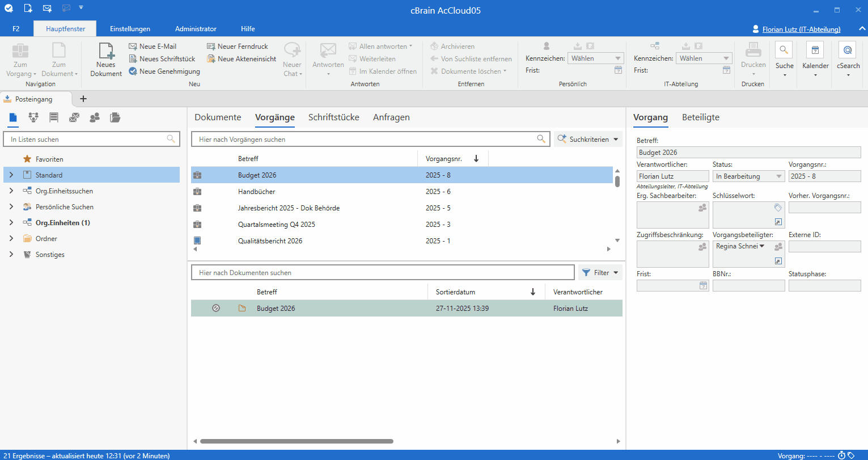Viewport: 868px width, 460px height.
Task: Click the Suche magnifier icon
Action: [x=784, y=51]
